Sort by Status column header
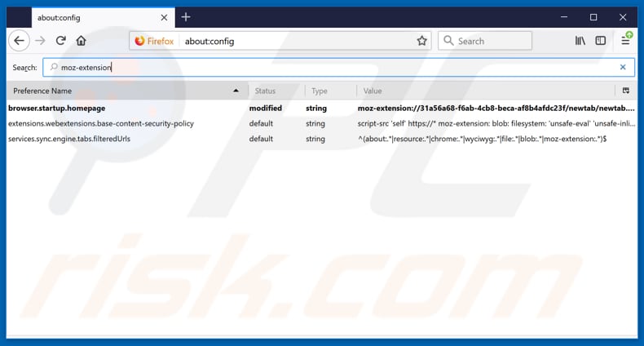The image size is (644, 346). point(277,91)
